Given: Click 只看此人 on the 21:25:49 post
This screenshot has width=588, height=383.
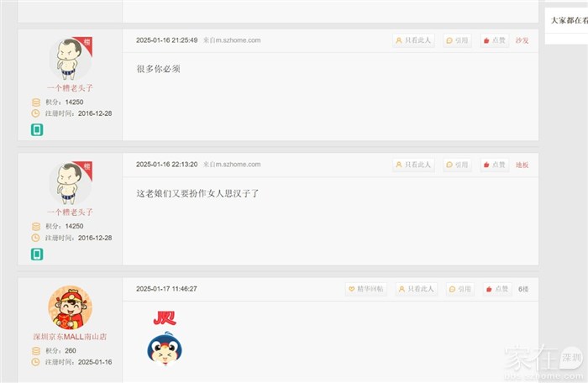Looking at the screenshot, I should coord(413,40).
